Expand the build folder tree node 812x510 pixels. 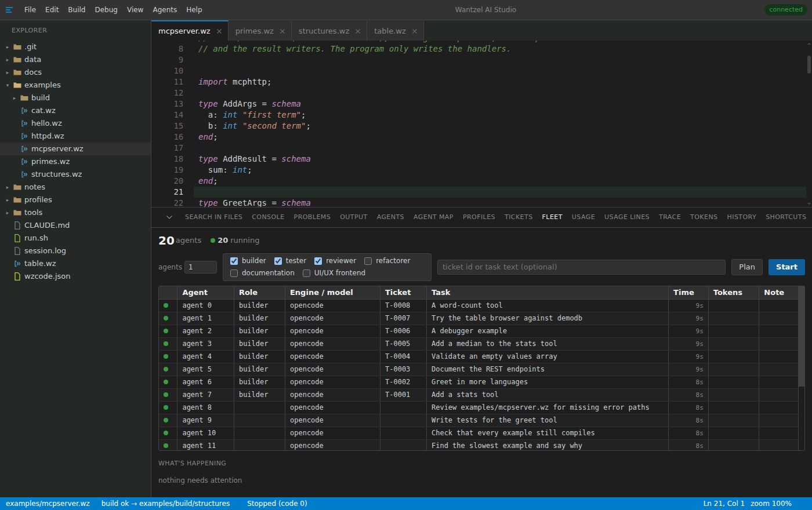14,98
